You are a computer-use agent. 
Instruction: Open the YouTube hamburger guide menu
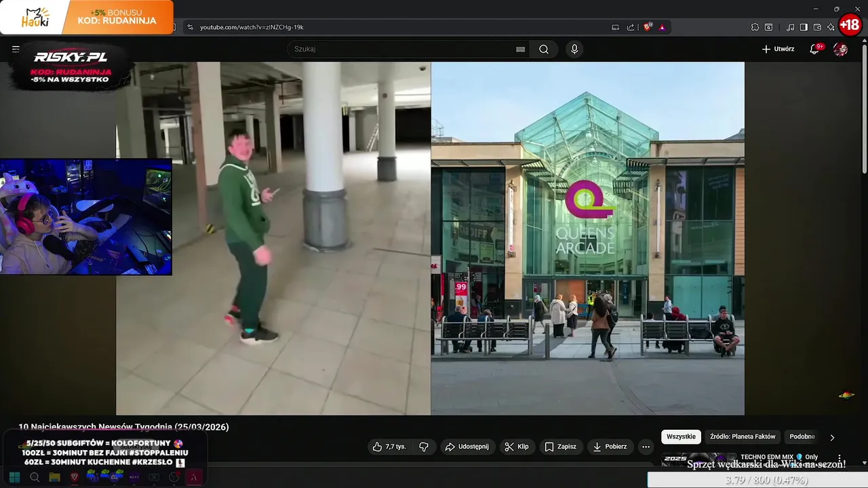point(16,49)
